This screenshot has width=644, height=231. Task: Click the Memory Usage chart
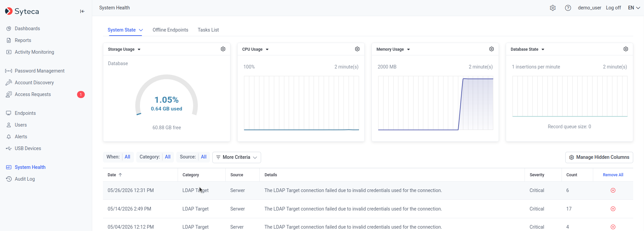point(435,103)
